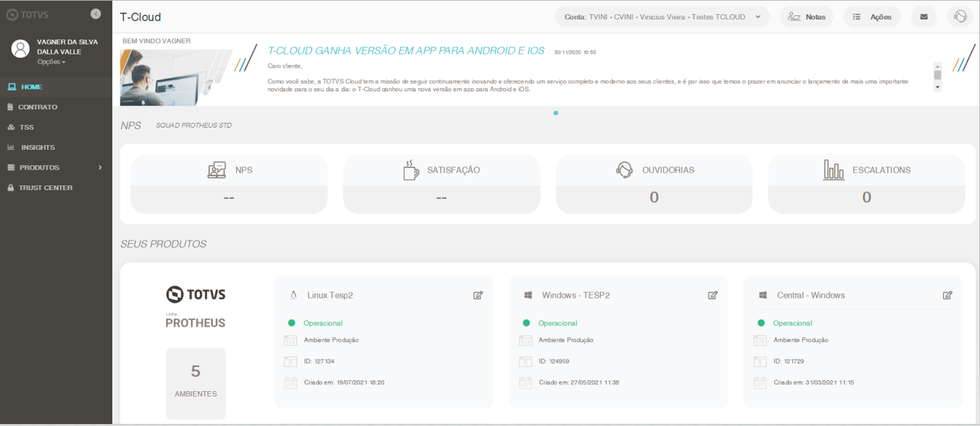Click the ID: 127134 text
Image resolution: width=980 pixels, height=426 pixels.
coord(319,361)
